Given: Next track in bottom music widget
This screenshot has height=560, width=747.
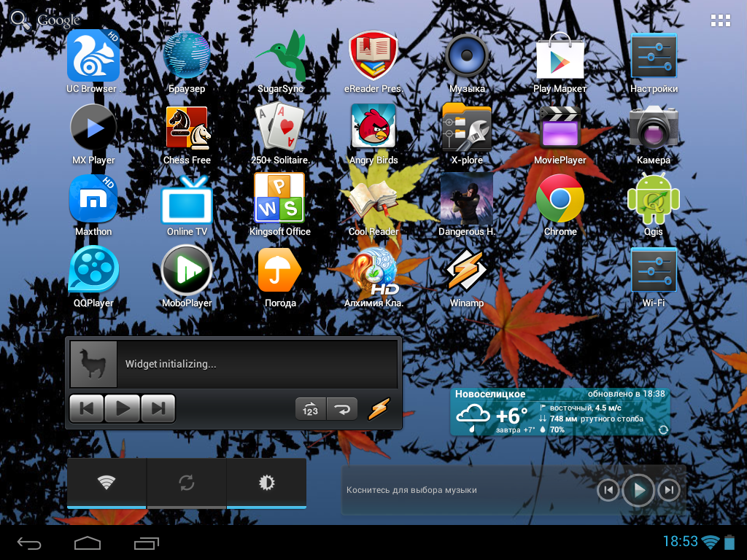Looking at the screenshot, I should 669,489.
